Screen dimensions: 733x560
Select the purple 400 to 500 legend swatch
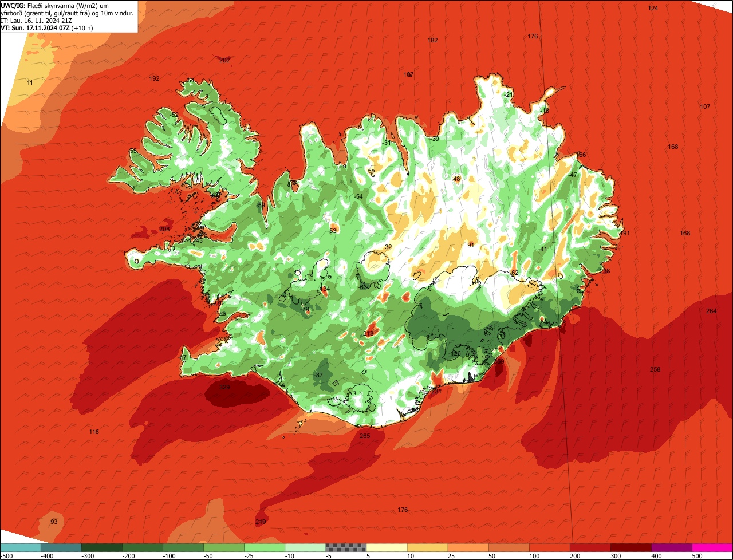[x=671, y=547]
